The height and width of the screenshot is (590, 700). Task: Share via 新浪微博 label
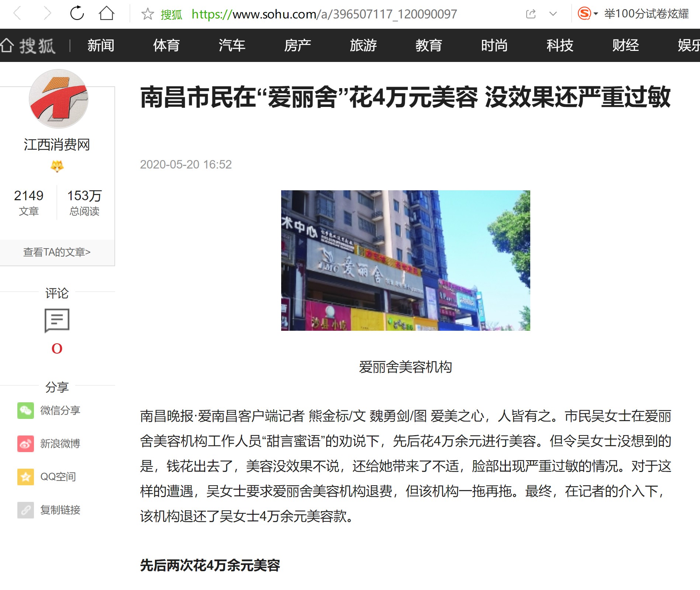pos(60,444)
